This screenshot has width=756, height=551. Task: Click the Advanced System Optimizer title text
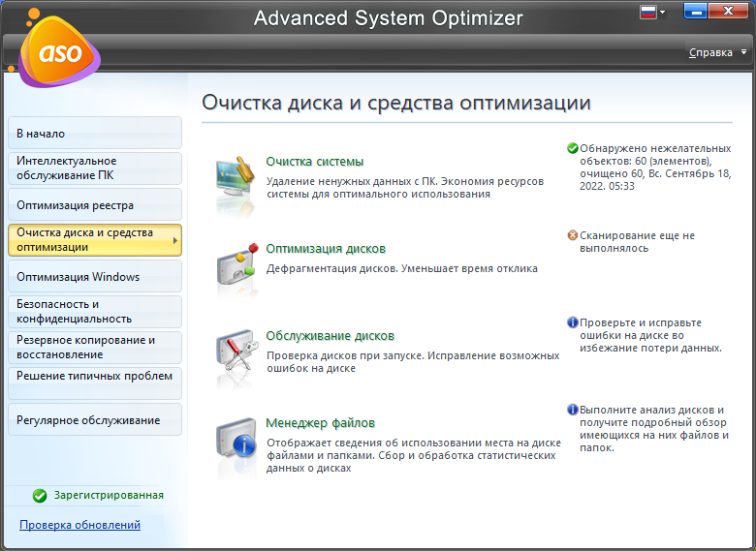pos(388,18)
